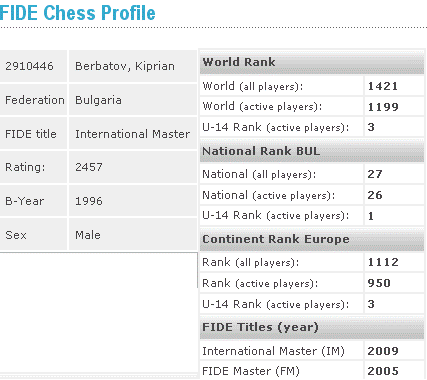Click the Europe active players rank 950
This screenshot has width=427, height=380.
tap(379, 283)
